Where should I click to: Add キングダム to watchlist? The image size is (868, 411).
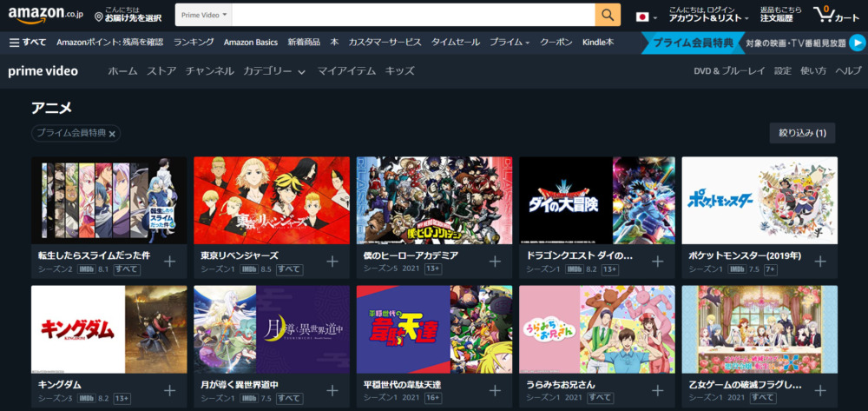[x=169, y=390]
